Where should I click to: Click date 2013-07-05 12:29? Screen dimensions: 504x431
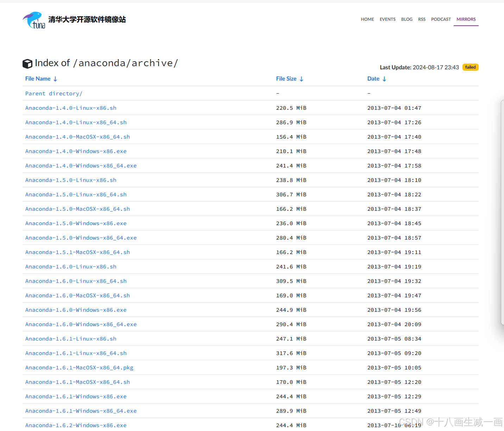pyautogui.click(x=394, y=397)
